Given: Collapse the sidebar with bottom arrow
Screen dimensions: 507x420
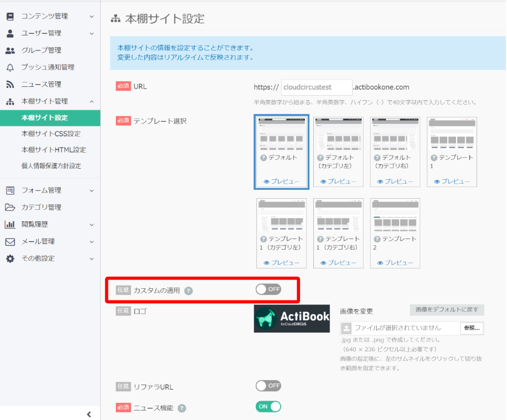Looking at the screenshot, I should 89,414.
